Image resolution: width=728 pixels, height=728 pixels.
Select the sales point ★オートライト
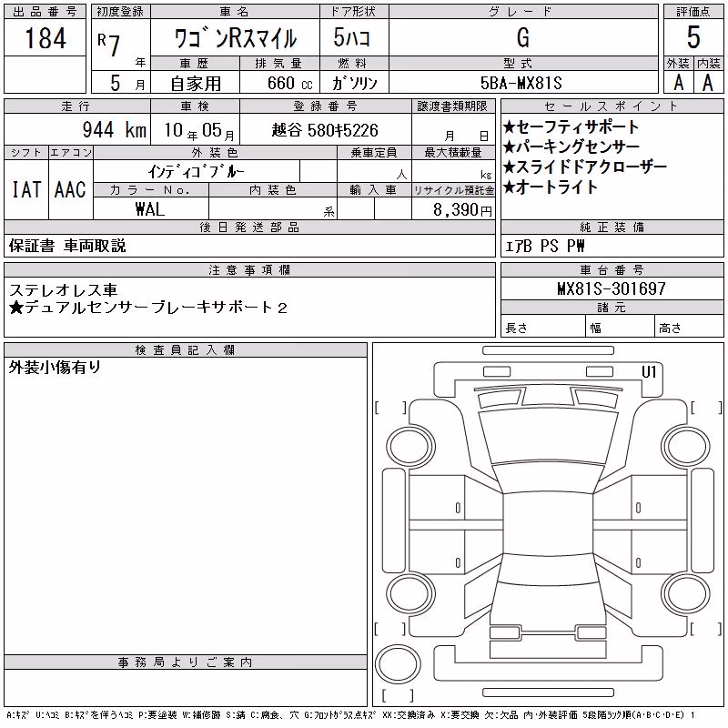pyautogui.click(x=550, y=187)
